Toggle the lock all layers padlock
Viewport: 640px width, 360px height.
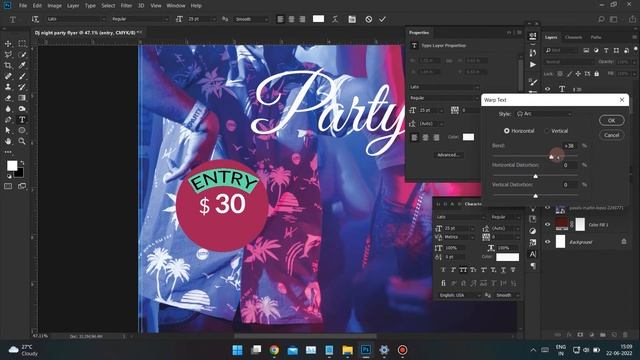tap(597, 74)
